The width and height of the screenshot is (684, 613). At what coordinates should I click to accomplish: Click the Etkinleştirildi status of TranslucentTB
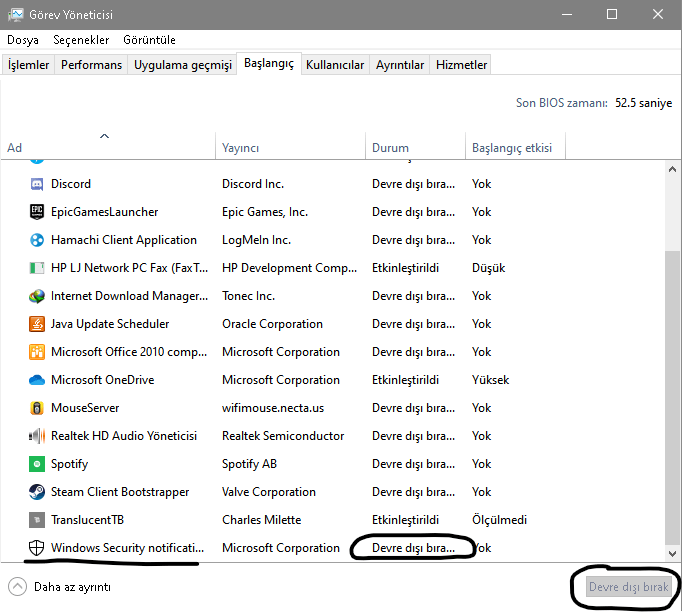(405, 520)
